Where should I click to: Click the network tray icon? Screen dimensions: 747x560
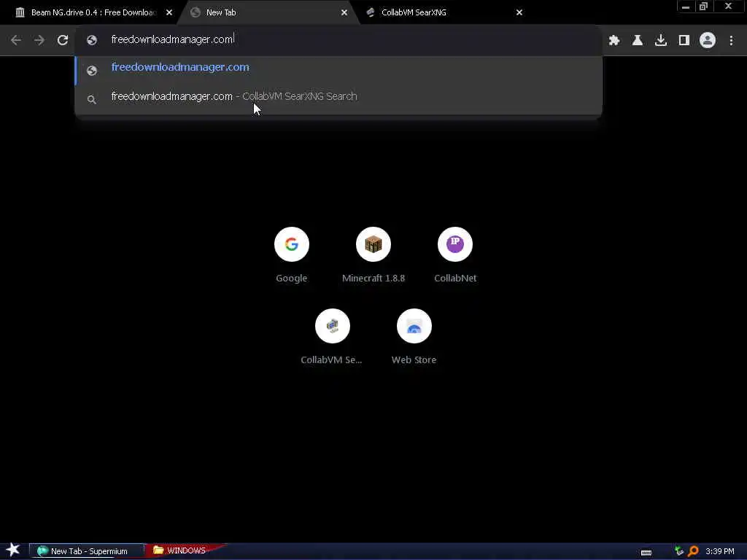[679, 551]
